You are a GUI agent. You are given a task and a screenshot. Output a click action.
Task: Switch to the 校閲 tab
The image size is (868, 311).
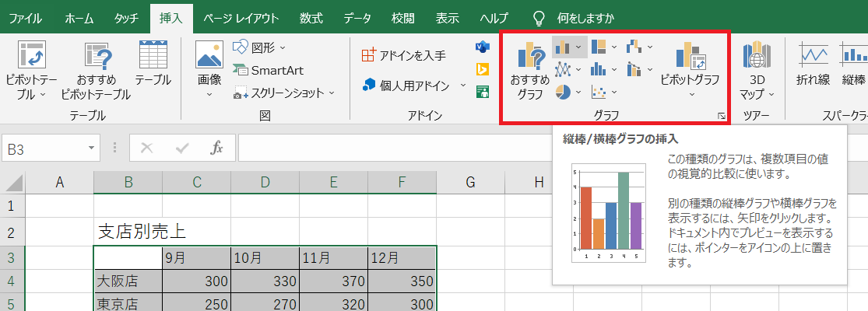click(402, 18)
